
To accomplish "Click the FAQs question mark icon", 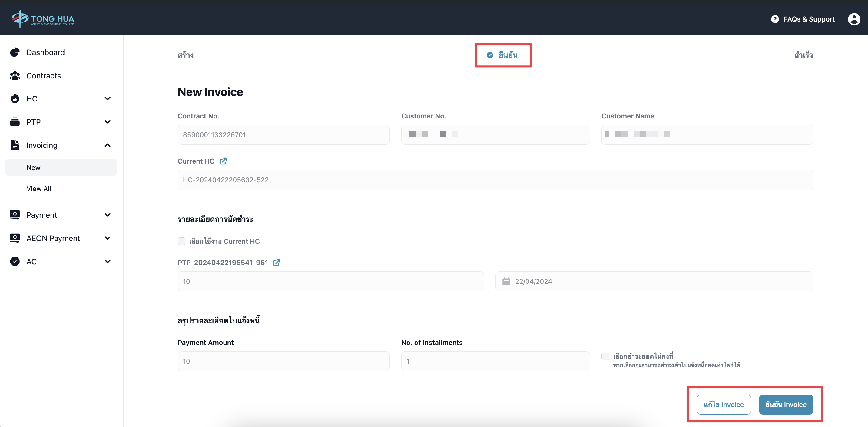I will 775,19.
